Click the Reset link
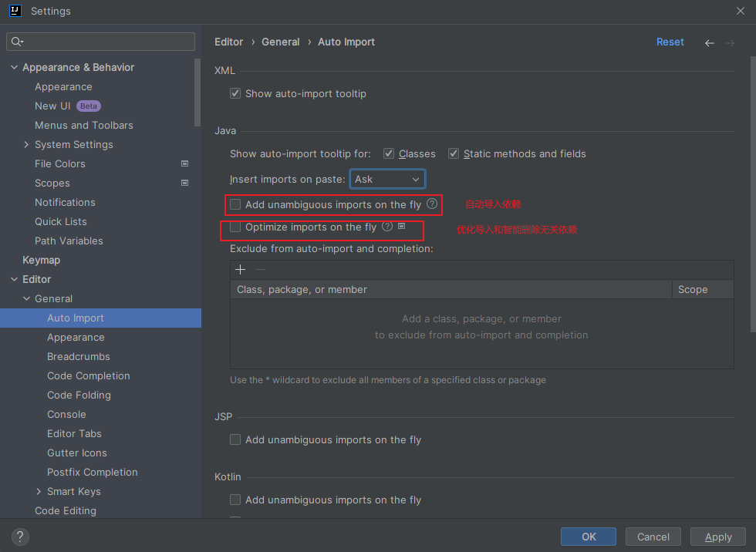 tap(670, 42)
